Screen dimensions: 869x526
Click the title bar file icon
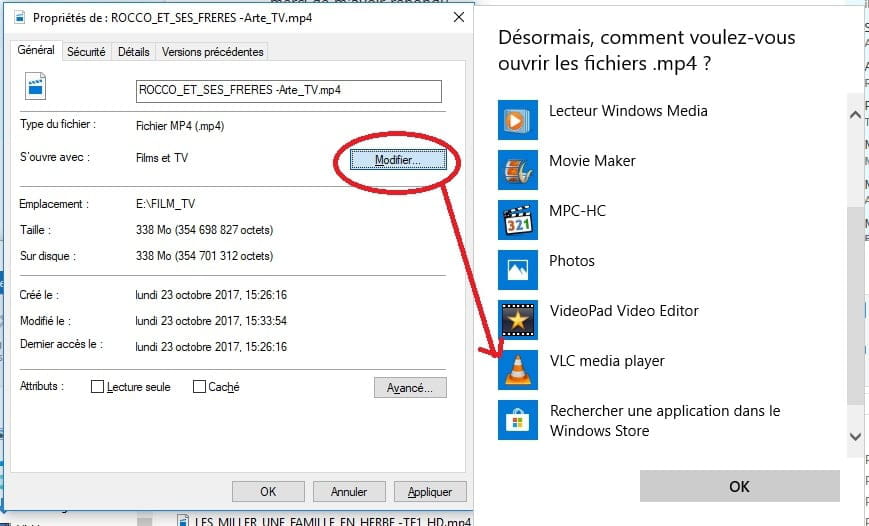(x=20, y=17)
